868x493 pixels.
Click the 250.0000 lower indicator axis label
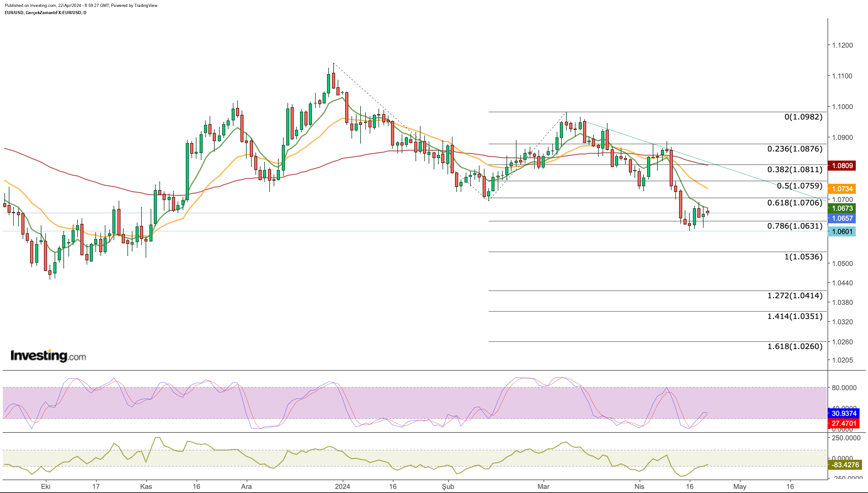pos(846,438)
